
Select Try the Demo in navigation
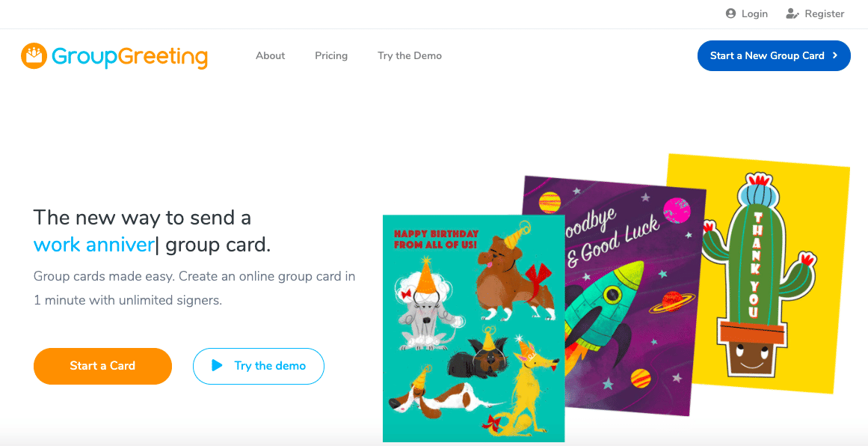coord(410,55)
